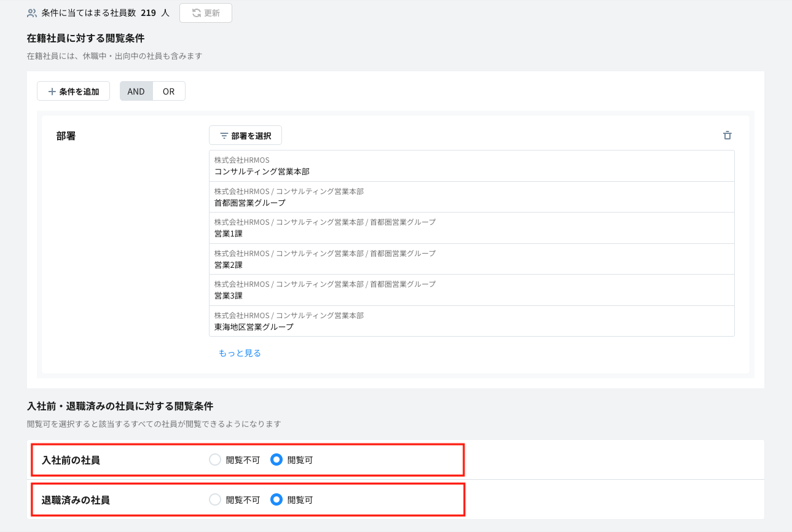Select the AND condition toggle
This screenshot has height=532, width=792.
click(136, 92)
